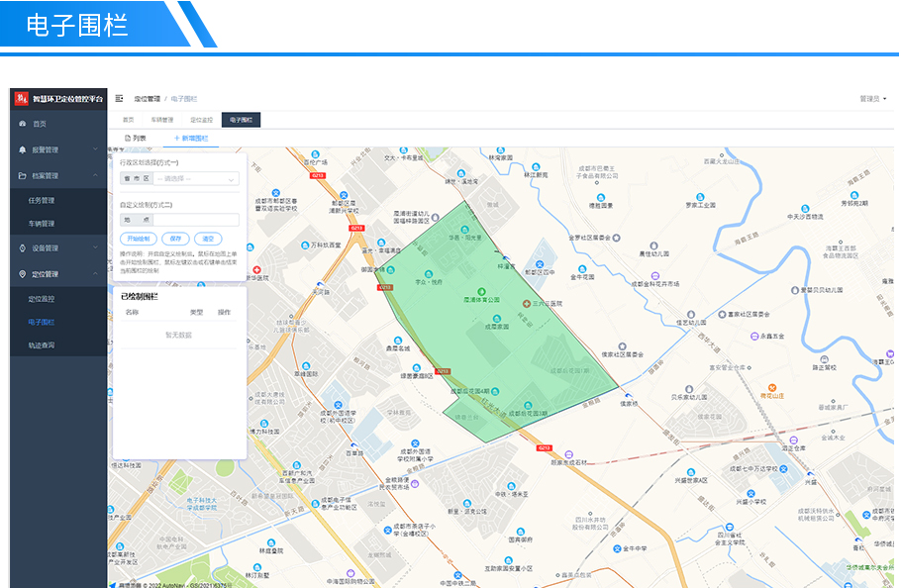The width and height of the screenshot is (901, 588).
Task: Open 定位监控 in the sidebar
Action: (x=42, y=299)
